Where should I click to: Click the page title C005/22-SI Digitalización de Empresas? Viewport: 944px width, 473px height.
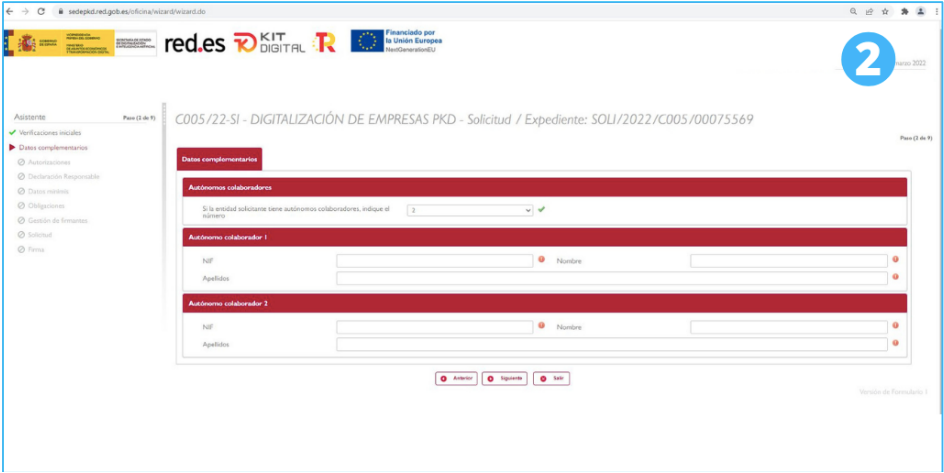[464, 120]
